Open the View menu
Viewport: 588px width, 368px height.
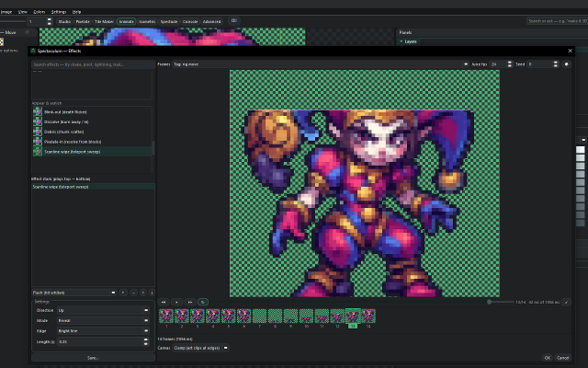point(22,12)
